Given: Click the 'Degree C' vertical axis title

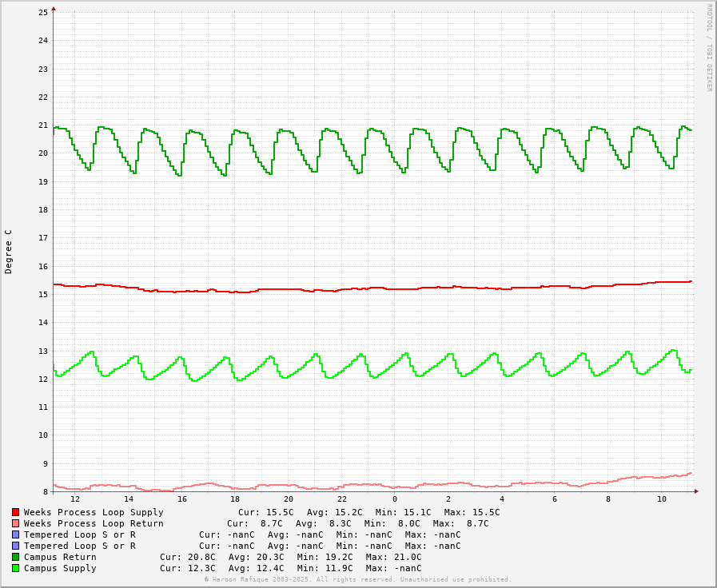Looking at the screenshot, I should 9,252.
